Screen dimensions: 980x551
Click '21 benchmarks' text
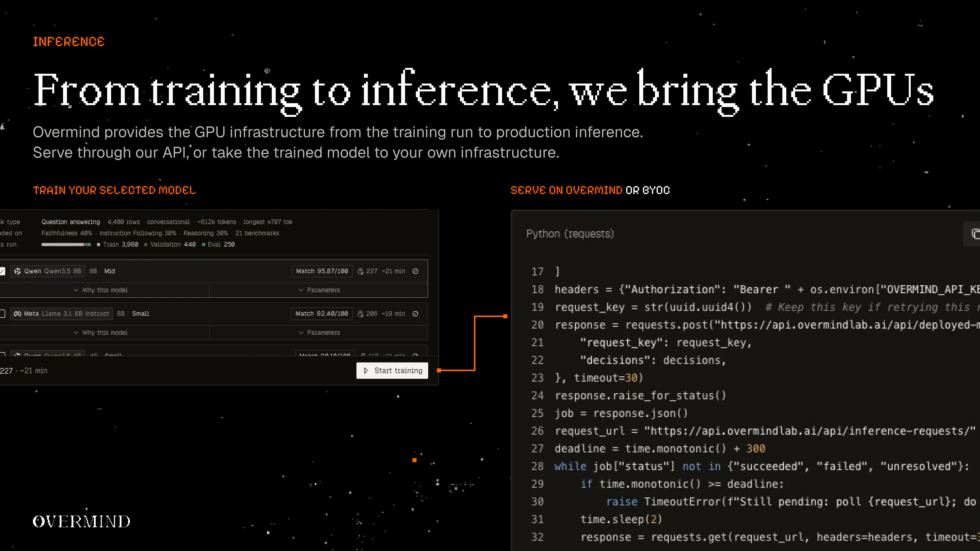(x=257, y=233)
